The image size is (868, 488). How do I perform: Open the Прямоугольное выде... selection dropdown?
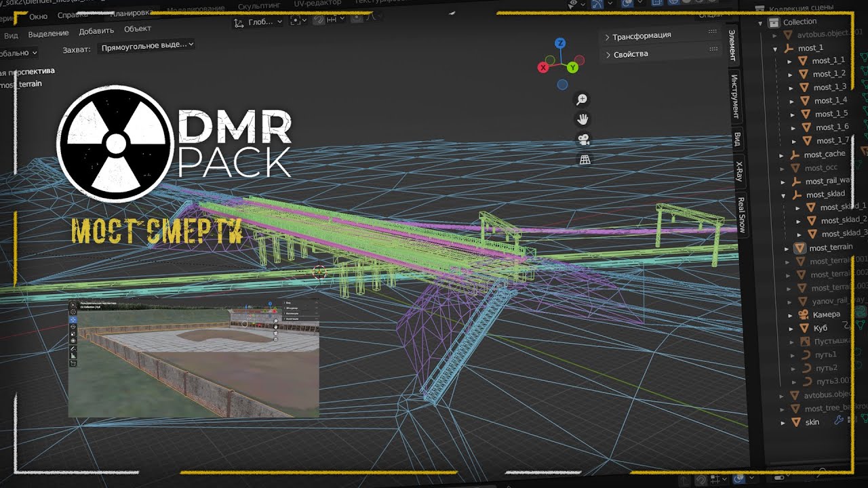146,46
